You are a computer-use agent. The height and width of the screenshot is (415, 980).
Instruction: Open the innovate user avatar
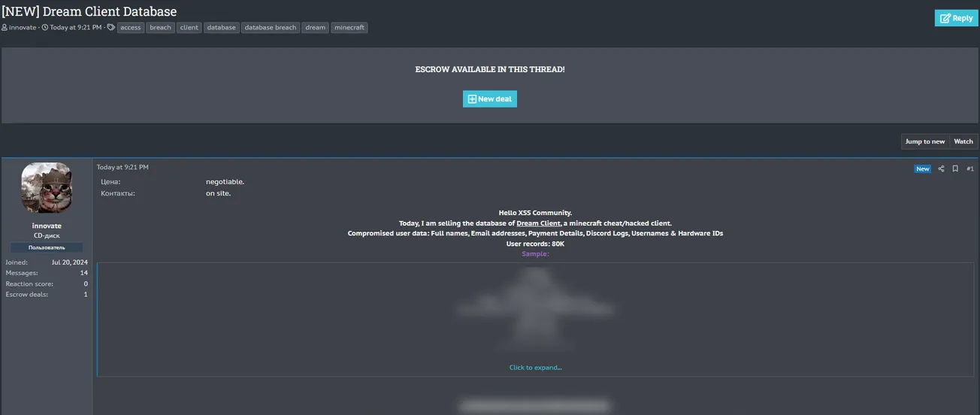click(x=47, y=188)
